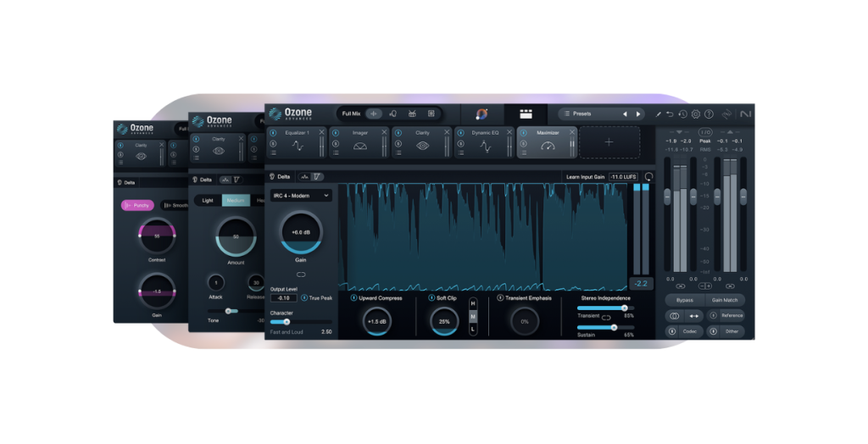
Task: Click the stereo sum circles icon
Action: pyautogui.click(x=674, y=315)
